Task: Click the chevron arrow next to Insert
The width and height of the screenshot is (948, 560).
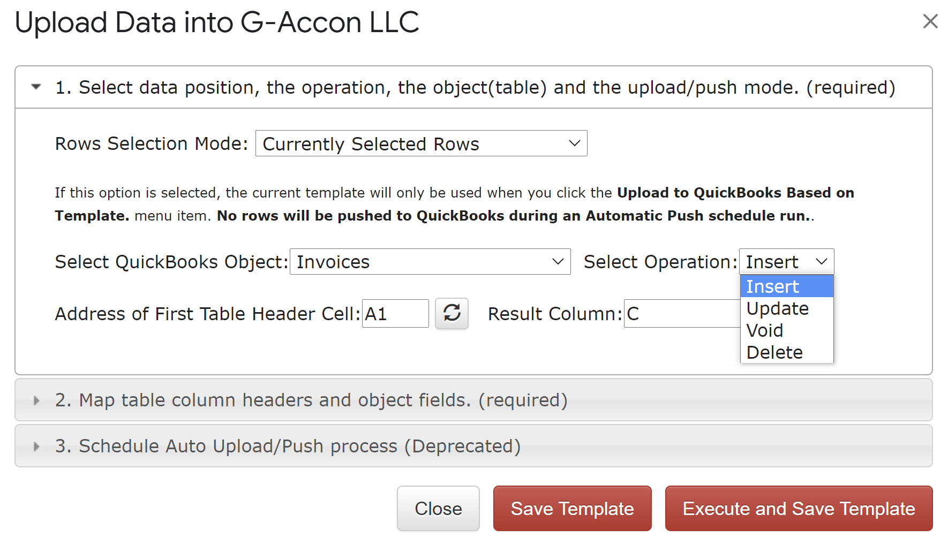Action: pyautogui.click(x=821, y=262)
